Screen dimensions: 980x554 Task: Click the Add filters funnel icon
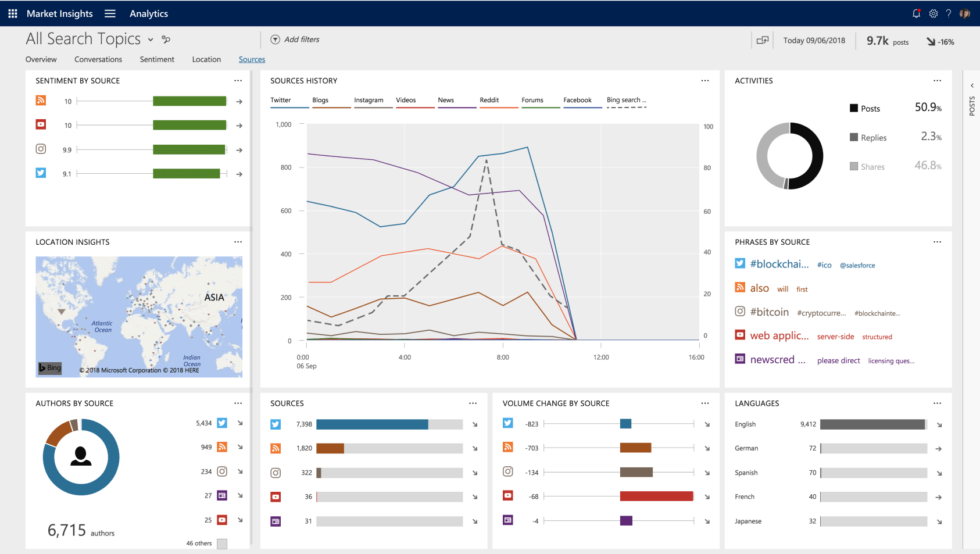276,40
